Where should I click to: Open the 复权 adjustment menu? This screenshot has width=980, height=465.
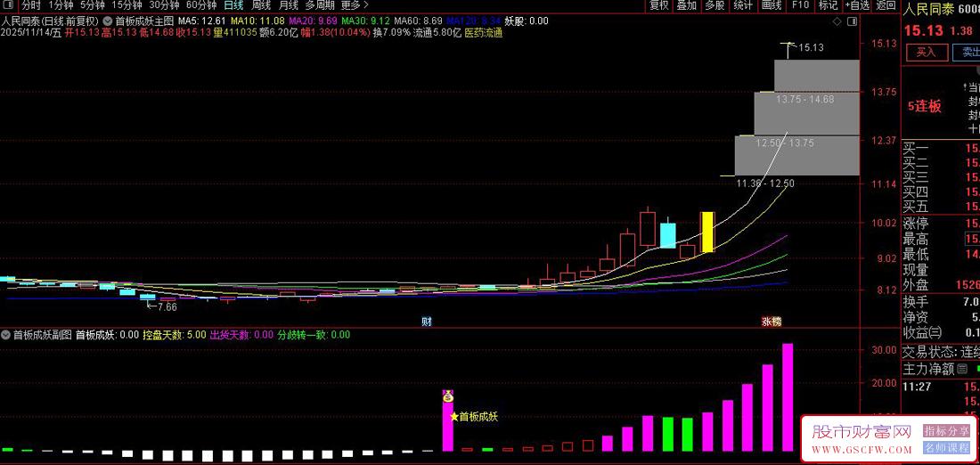pos(659,5)
